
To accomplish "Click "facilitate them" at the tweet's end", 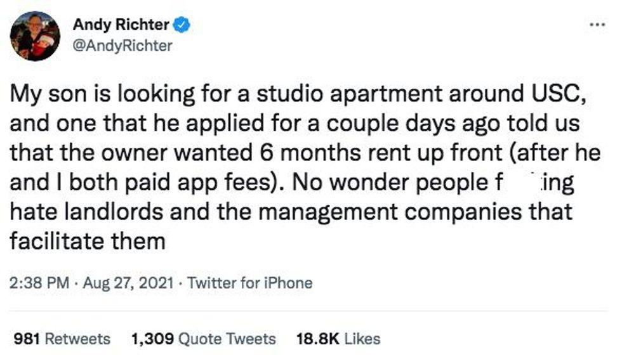I will tap(88, 241).
